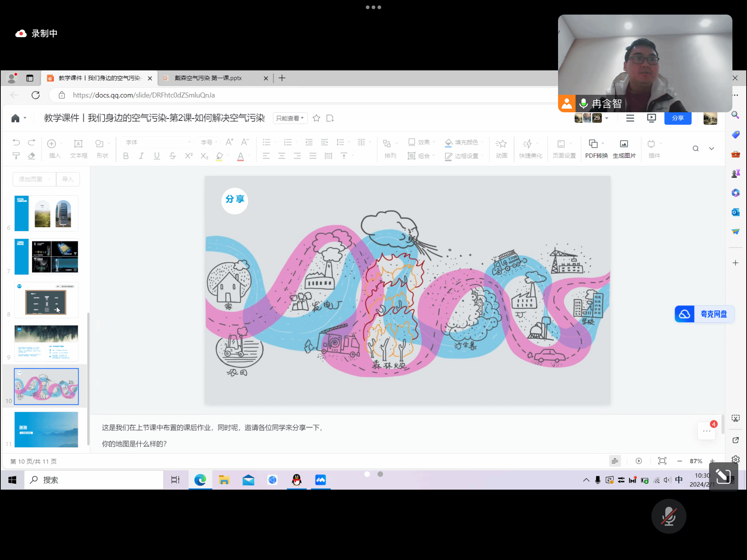The width and height of the screenshot is (747, 560).
Task: Expand the 只能查看 permission dropdown
Action: (290, 118)
